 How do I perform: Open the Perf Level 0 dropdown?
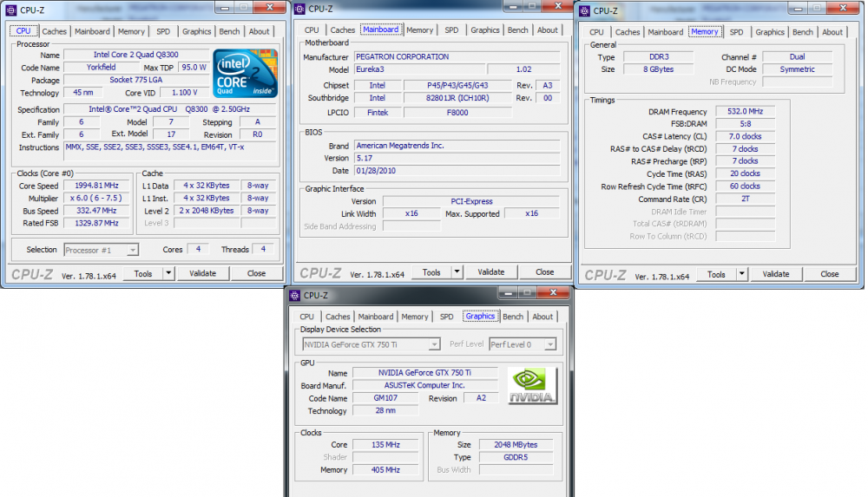click(x=549, y=344)
